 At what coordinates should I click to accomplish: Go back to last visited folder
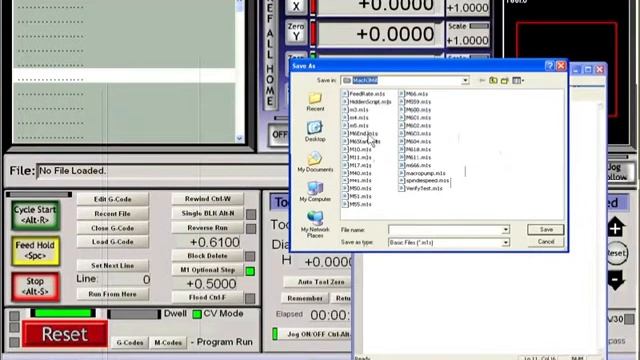click(x=482, y=80)
